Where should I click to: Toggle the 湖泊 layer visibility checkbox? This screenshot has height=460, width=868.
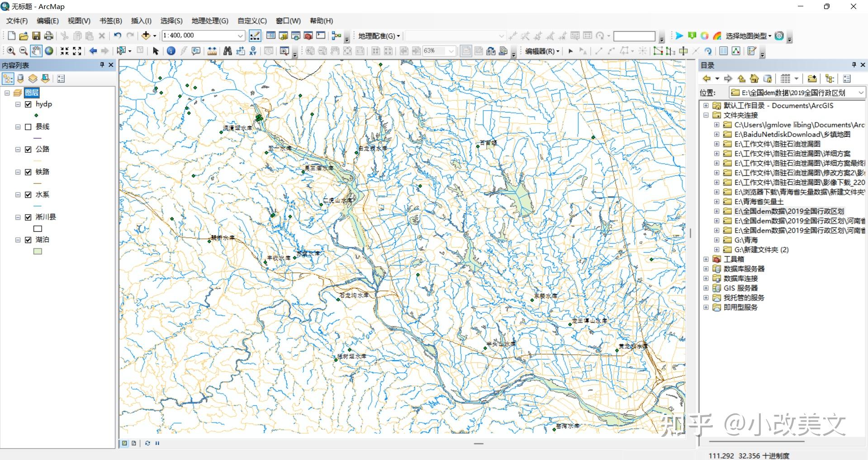tap(28, 240)
